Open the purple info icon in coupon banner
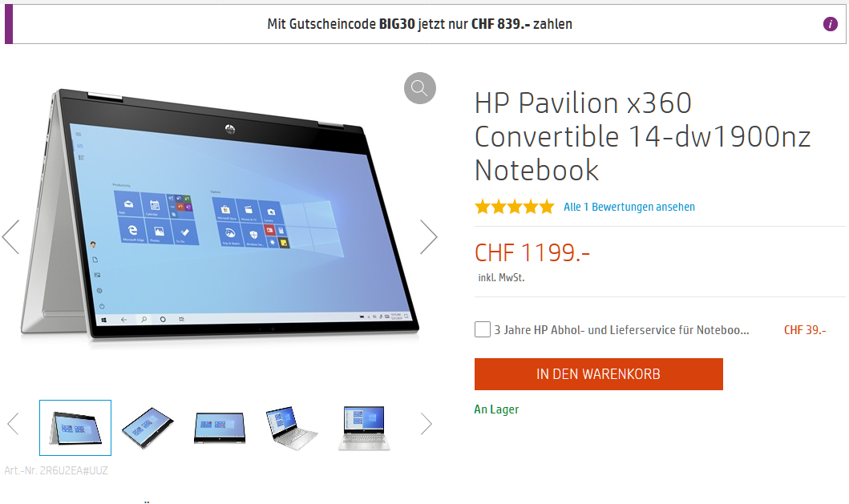Screen dimensions: 849x504 [x=830, y=24]
